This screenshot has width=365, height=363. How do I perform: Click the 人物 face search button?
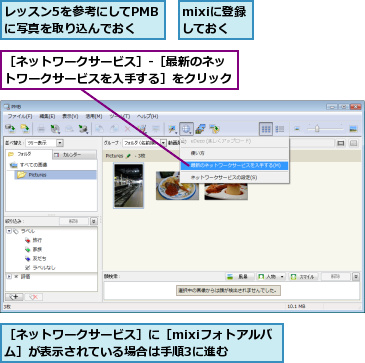coord(267,277)
